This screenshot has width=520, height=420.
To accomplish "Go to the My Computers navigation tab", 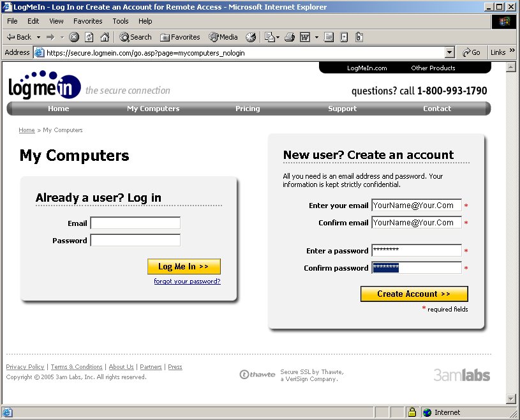I will click(x=153, y=109).
